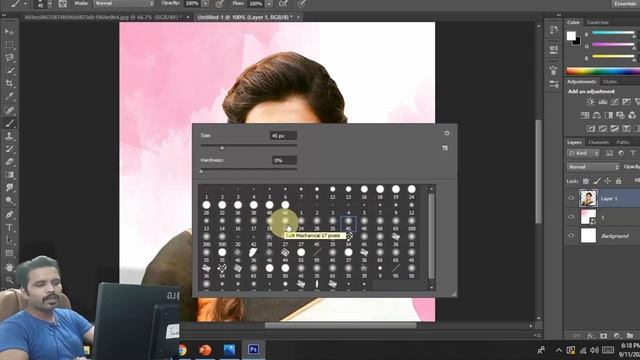
Task: Switch to the Styles tab
Action: 610,82
